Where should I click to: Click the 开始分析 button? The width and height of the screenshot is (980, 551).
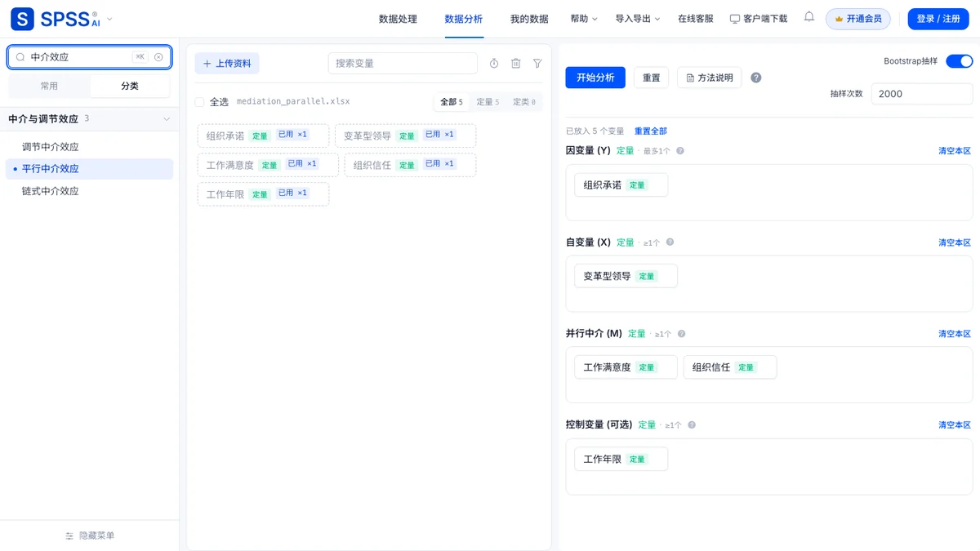pyautogui.click(x=595, y=78)
